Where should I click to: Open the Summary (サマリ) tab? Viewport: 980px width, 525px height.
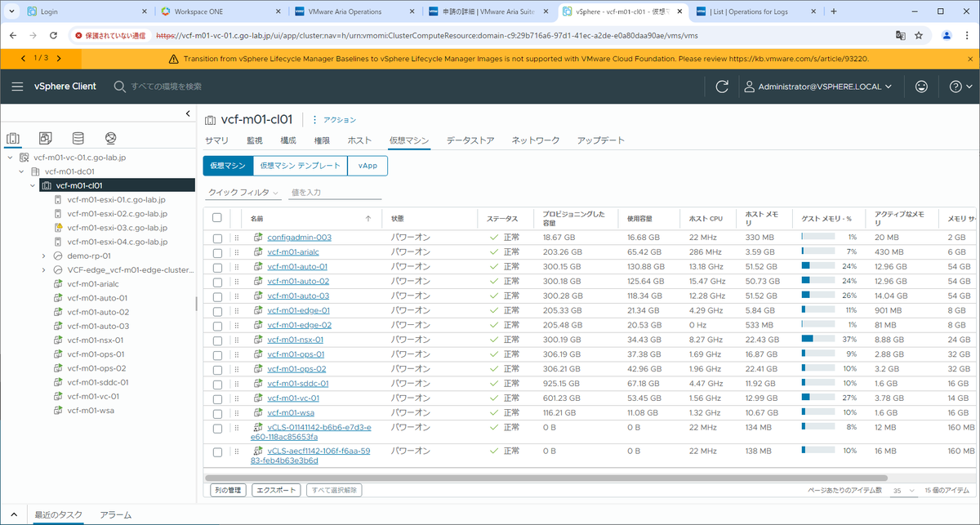click(x=216, y=140)
